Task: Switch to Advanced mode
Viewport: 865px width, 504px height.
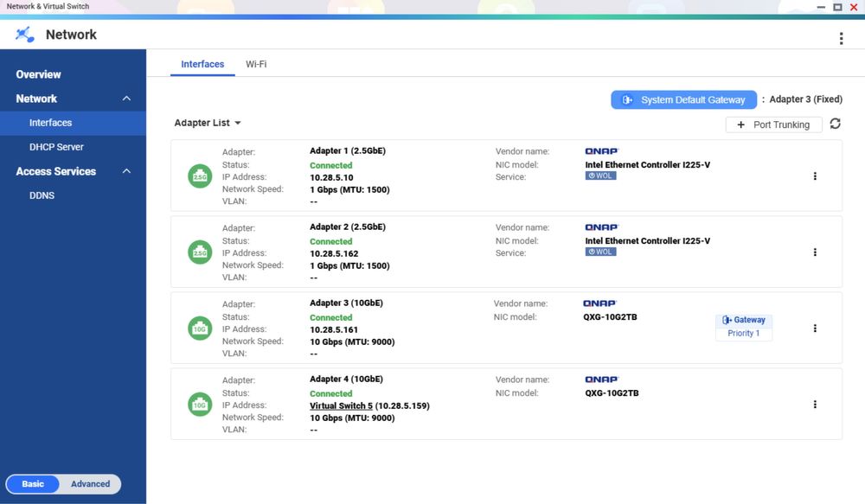Action: (91, 484)
